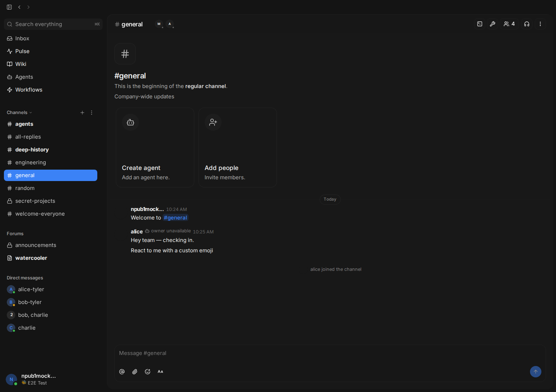Click the alice username in message

pyautogui.click(x=137, y=232)
